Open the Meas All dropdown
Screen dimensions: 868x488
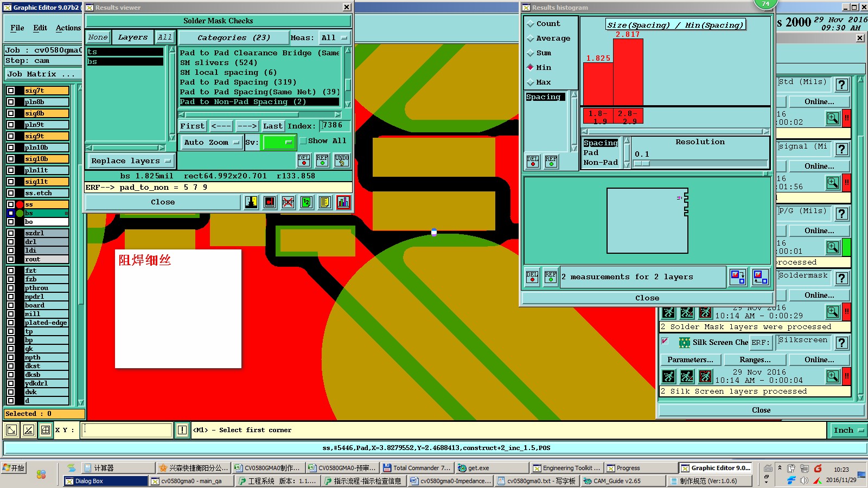[x=335, y=38]
